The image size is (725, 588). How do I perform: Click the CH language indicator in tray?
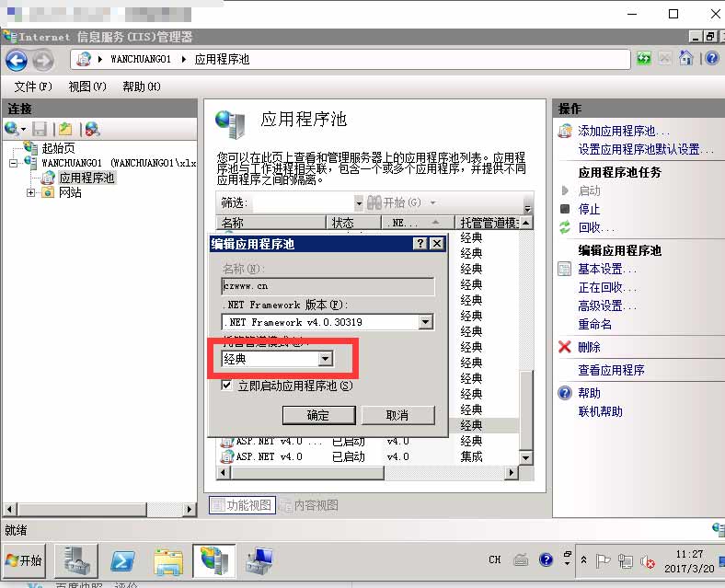click(x=495, y=559)
